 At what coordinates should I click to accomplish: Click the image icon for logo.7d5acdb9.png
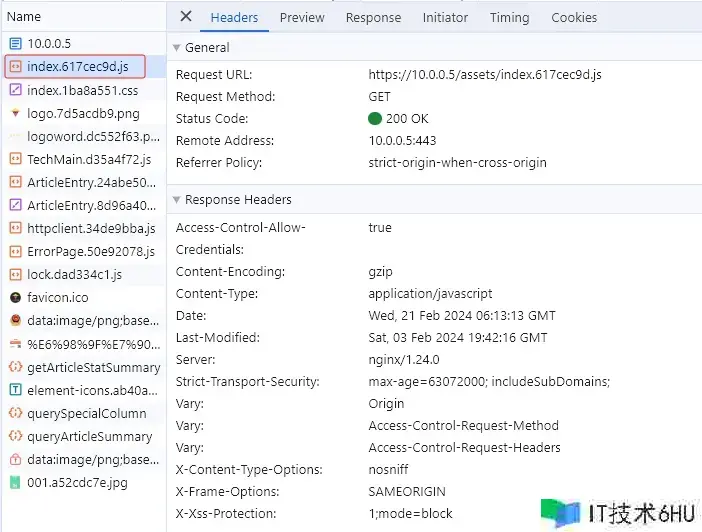click(15, 113)
